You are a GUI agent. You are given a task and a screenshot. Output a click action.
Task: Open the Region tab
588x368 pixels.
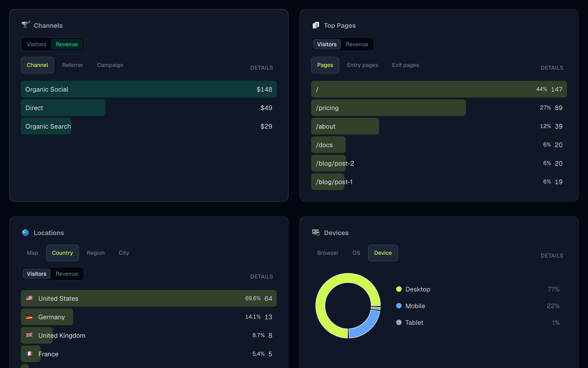96,253
